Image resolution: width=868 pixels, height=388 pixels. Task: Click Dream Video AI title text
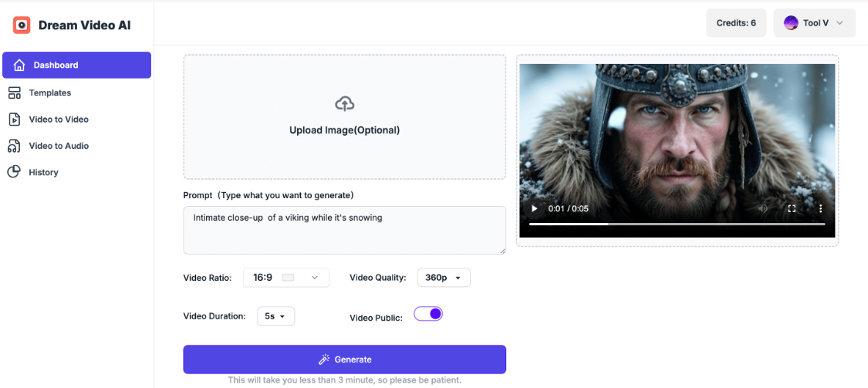85,25
